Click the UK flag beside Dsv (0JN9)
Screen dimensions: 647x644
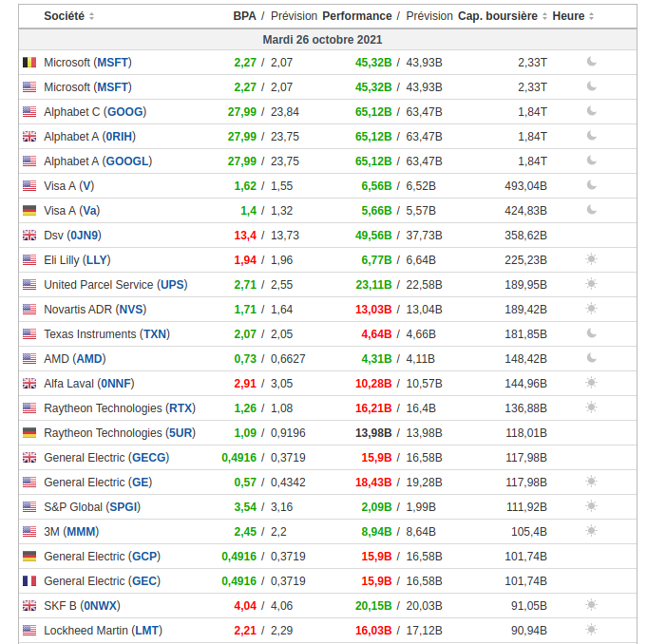pyautogui.click(x=29, y=236)
